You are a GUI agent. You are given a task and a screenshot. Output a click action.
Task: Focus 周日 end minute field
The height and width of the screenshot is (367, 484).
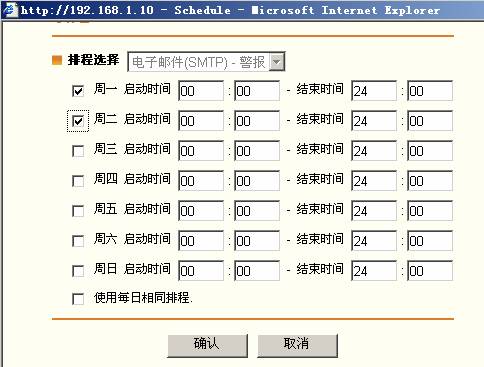click(x=430, y=270)
